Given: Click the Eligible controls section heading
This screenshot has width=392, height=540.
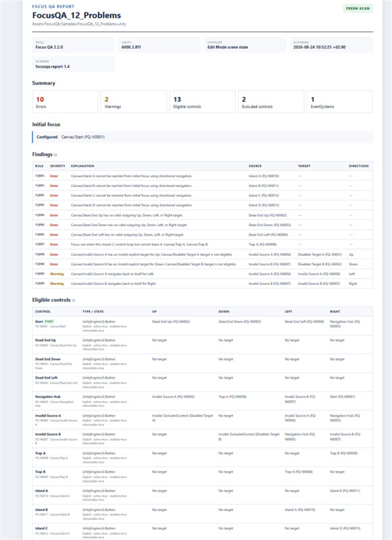Looking at the screenshot, I should 51,300.
